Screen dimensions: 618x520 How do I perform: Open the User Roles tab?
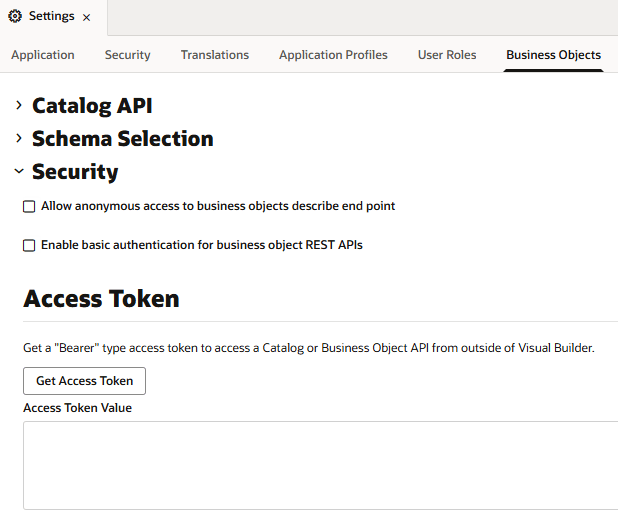tap(447, 55)
